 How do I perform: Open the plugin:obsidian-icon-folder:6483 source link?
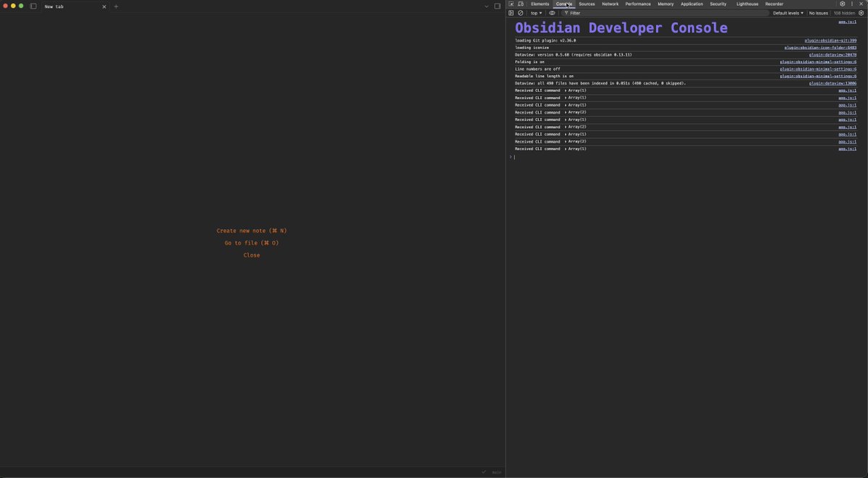(820, 48)
